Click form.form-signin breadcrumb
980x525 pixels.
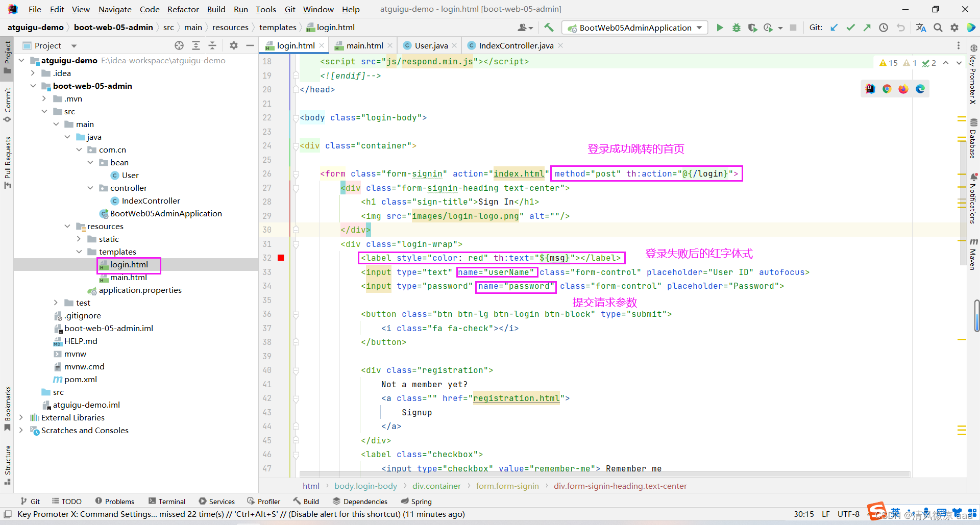pyautogui.click(x=507, y=486)
